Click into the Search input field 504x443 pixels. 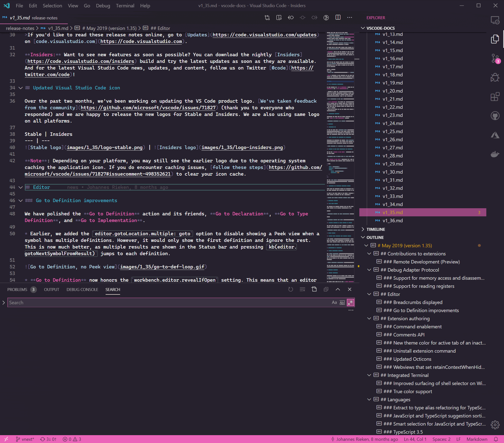(168, 303)
